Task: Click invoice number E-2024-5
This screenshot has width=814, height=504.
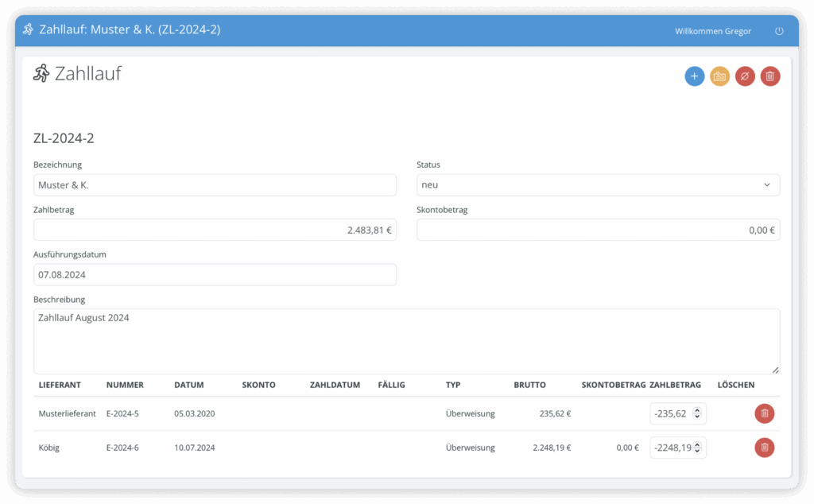Action: 122,413
